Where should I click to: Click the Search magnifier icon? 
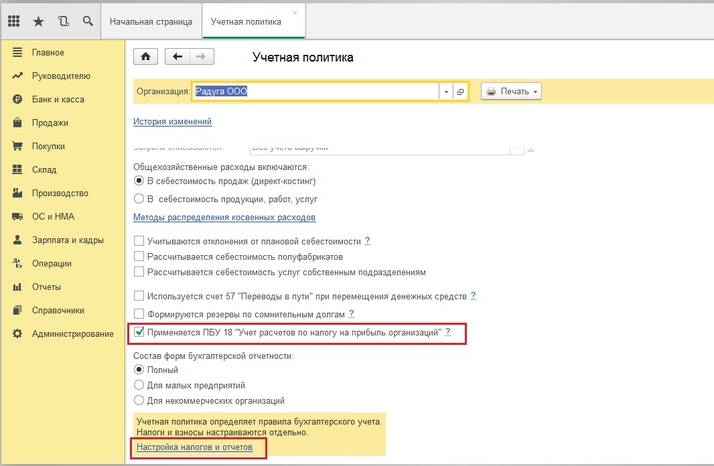88,21
